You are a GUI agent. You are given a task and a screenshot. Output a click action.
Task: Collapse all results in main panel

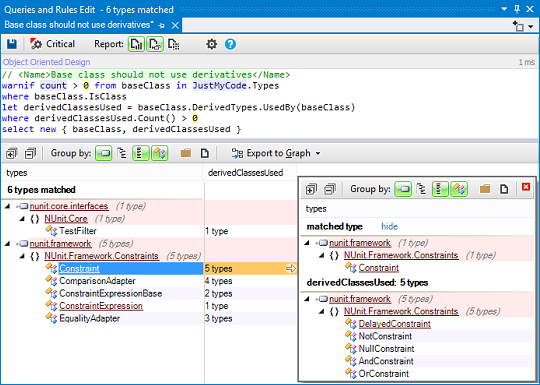30,153
